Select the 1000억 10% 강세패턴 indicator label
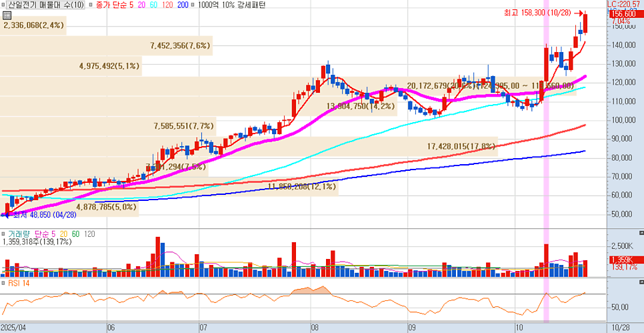The width and height of the screenshot is (644, 333). click(231, 5)
